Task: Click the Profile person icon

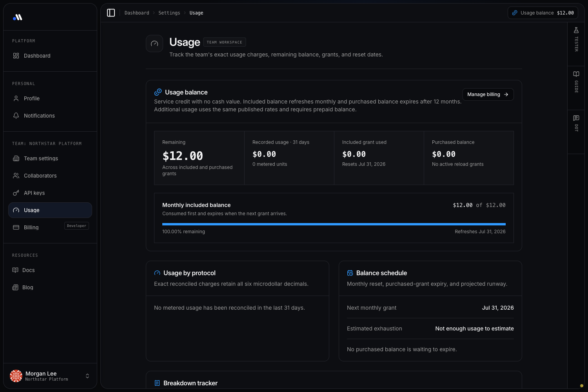Action: point(16,98)
